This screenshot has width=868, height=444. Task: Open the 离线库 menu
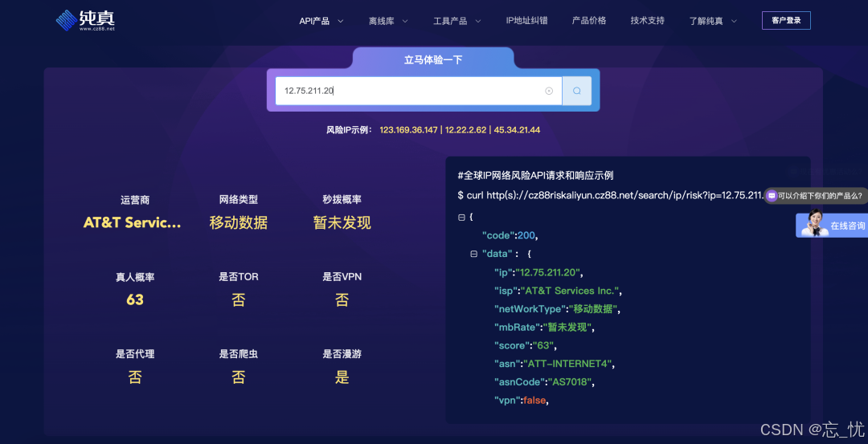382,21
